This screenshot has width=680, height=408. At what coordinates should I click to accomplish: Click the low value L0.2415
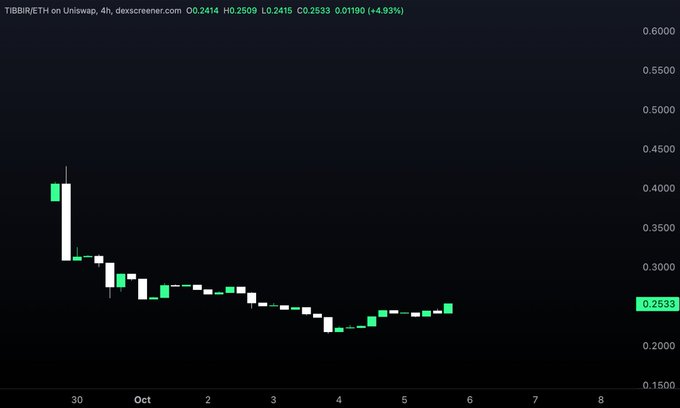click(277, 10)
